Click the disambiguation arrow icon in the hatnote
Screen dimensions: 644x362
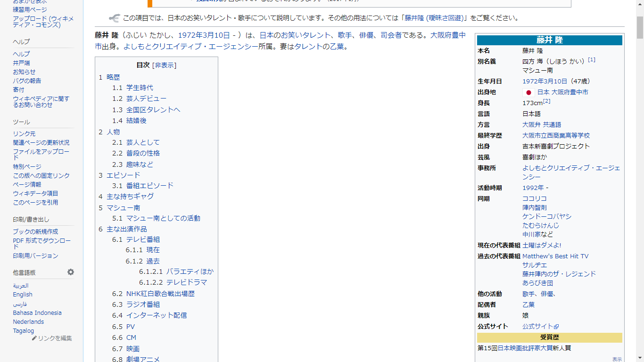(115, 18)
